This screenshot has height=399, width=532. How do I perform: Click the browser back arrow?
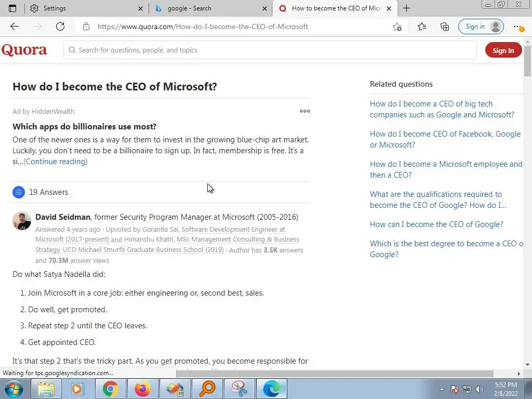tap(14, 26)
